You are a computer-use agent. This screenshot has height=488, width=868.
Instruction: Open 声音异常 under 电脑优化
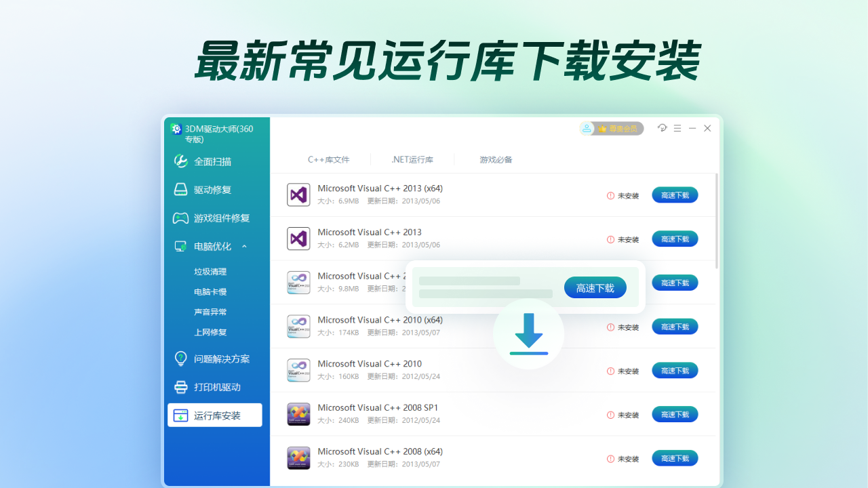click(x=210, y=312)
